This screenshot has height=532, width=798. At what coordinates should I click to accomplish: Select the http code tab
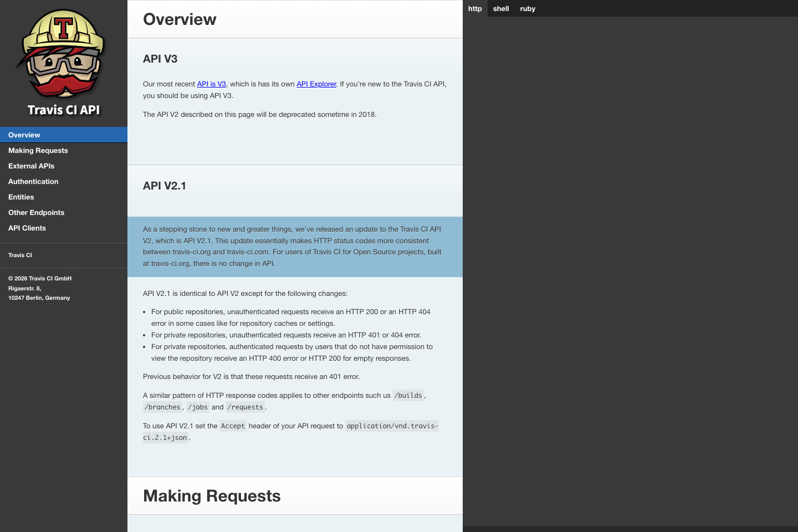click(x=474, y=8)
